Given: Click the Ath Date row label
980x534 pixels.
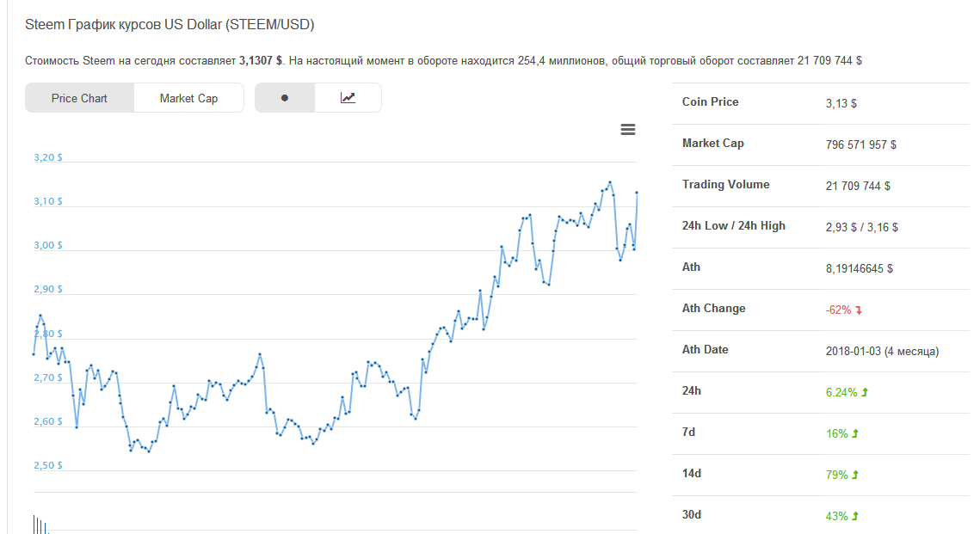Looking at the screenshot, I should coord(705,349).
